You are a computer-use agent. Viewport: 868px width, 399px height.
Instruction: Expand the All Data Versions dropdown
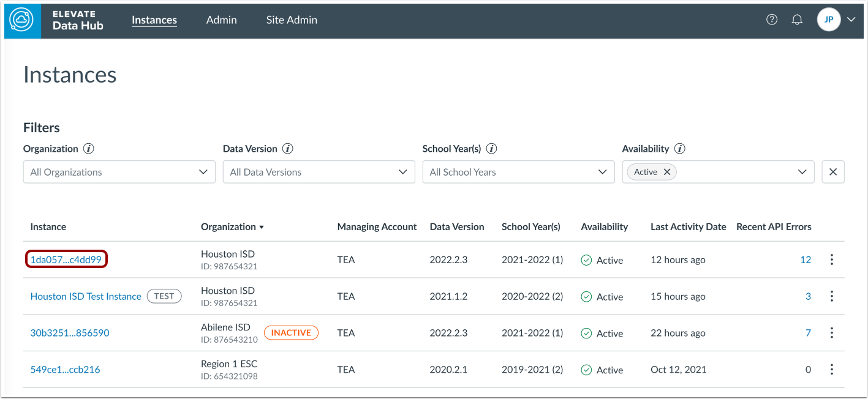[319, 172]
